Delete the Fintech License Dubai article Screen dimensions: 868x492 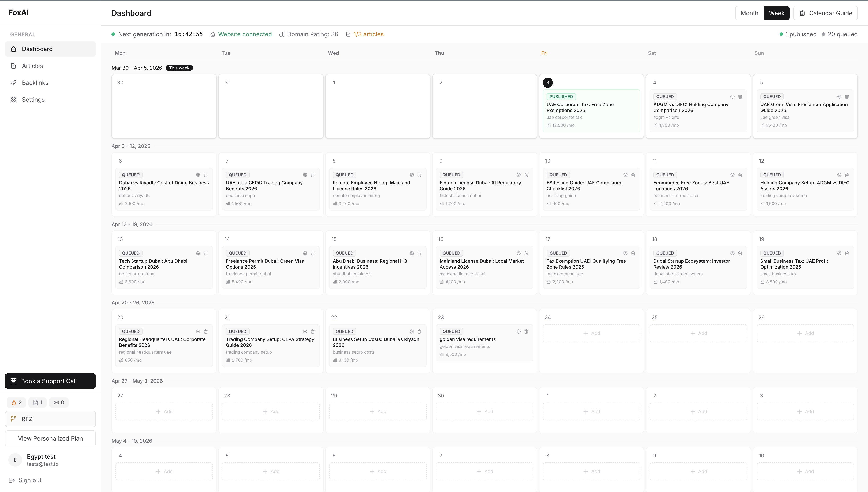tap(526, 175)
